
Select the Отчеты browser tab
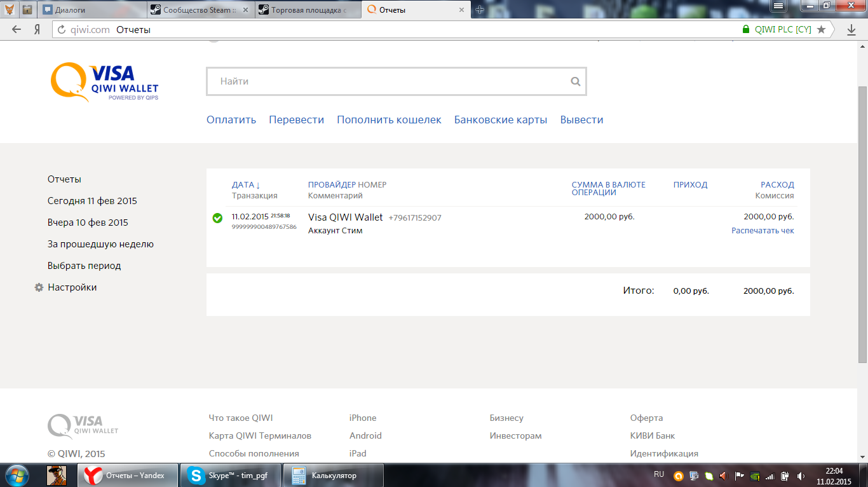pos(417,10)
